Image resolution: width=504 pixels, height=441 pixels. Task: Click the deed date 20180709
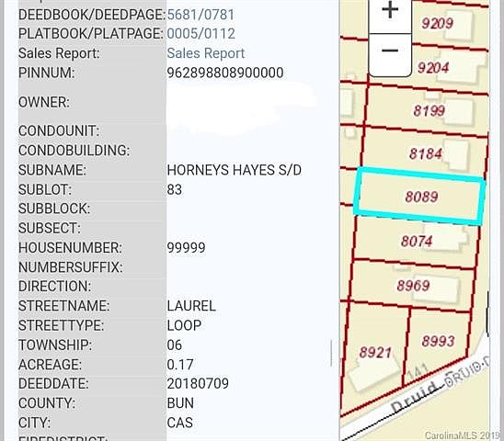point(198,383)
